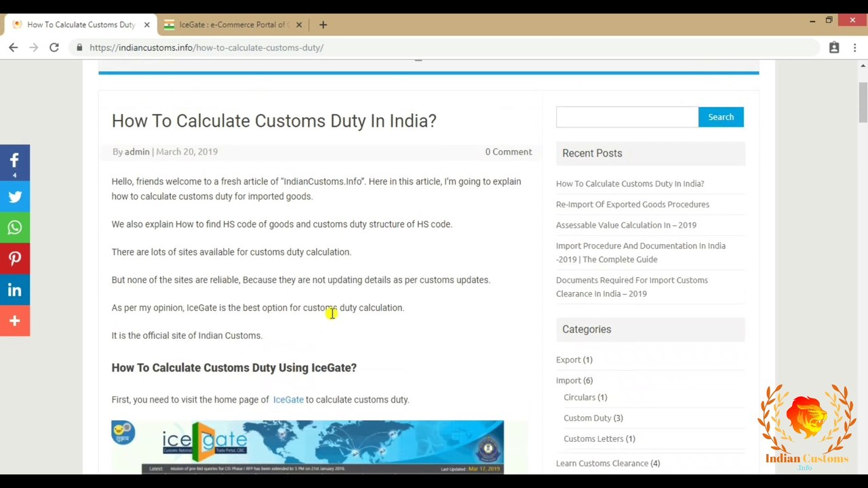Open the browser three-dot menu
The image size is (868, 488).
coord(854,47)
